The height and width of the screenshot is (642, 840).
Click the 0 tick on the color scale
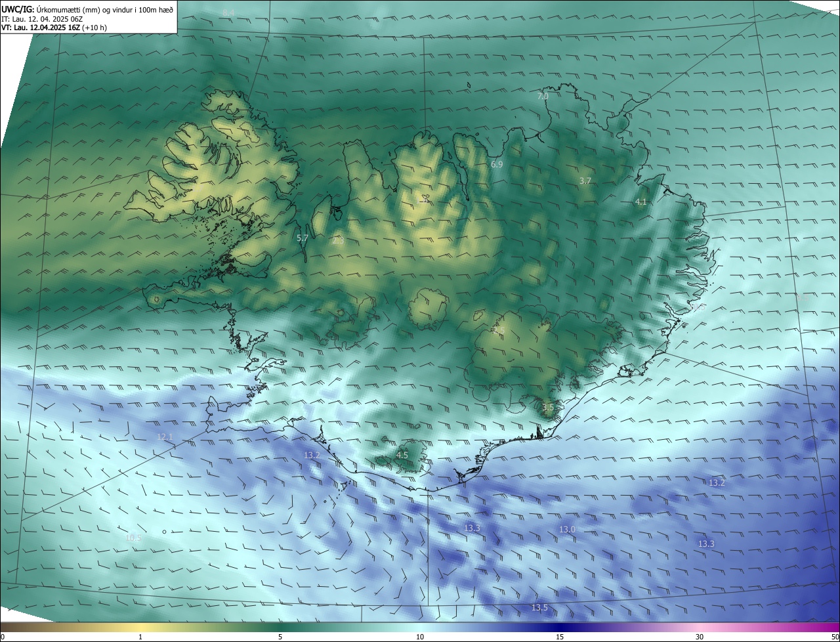tap(3, 637)
